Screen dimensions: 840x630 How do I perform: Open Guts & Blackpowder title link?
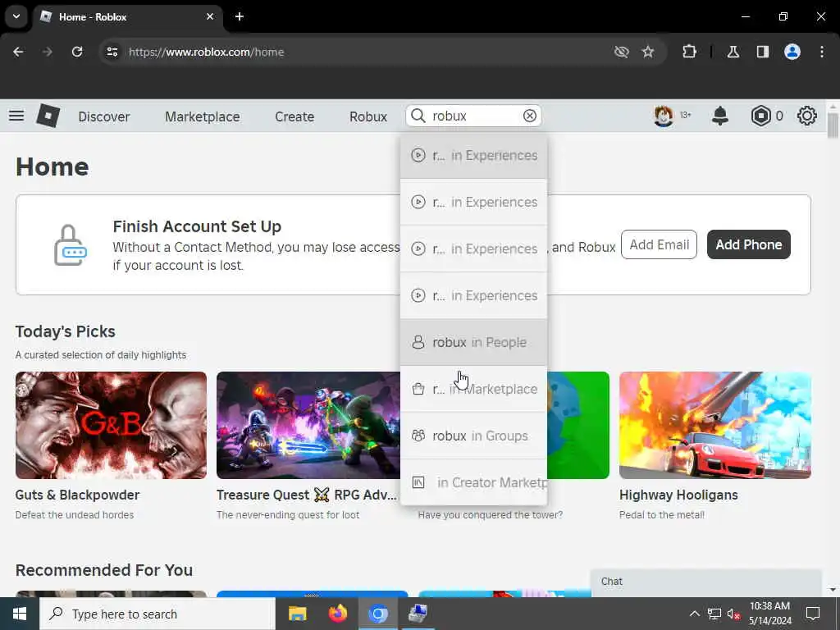[x=77, y=495]
